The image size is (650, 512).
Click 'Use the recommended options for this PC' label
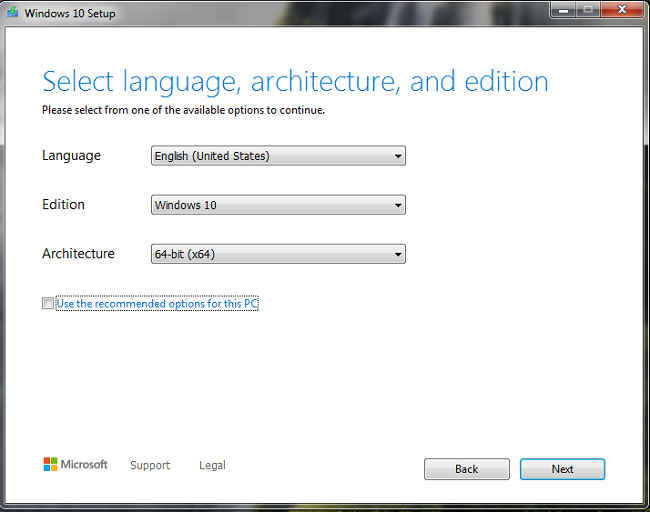(157, 303)
